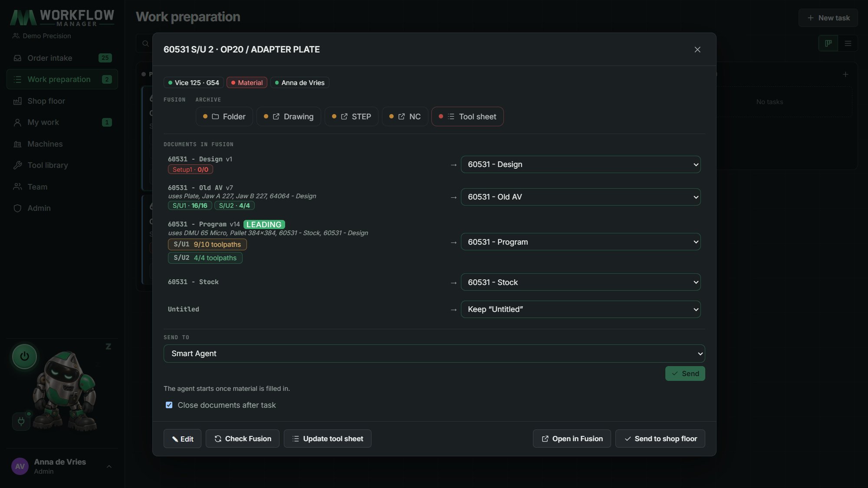Open the 60531 - Old AV dropdown
This screenshot has width=868, height=488.
[581, 197]
